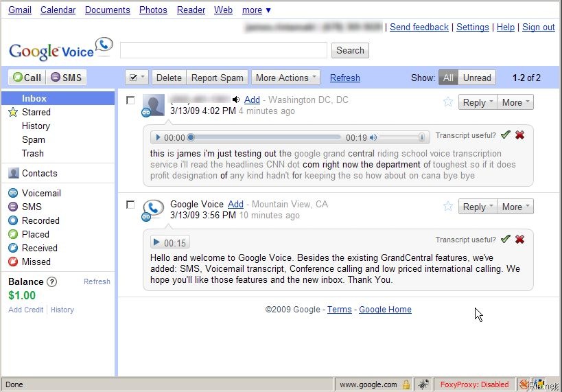Add the Washington DC caller to contacts
This screenshot has height=392, width=562.
(252, 100)
